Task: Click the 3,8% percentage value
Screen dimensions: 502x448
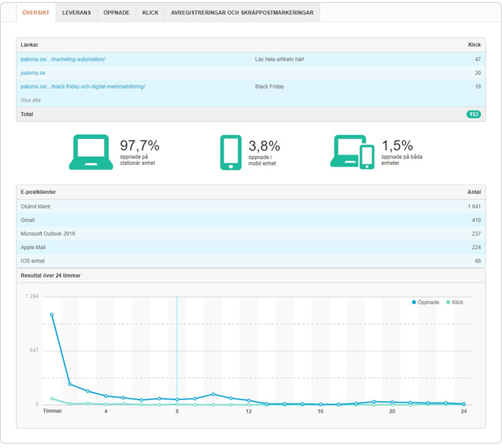Action: 264,146
